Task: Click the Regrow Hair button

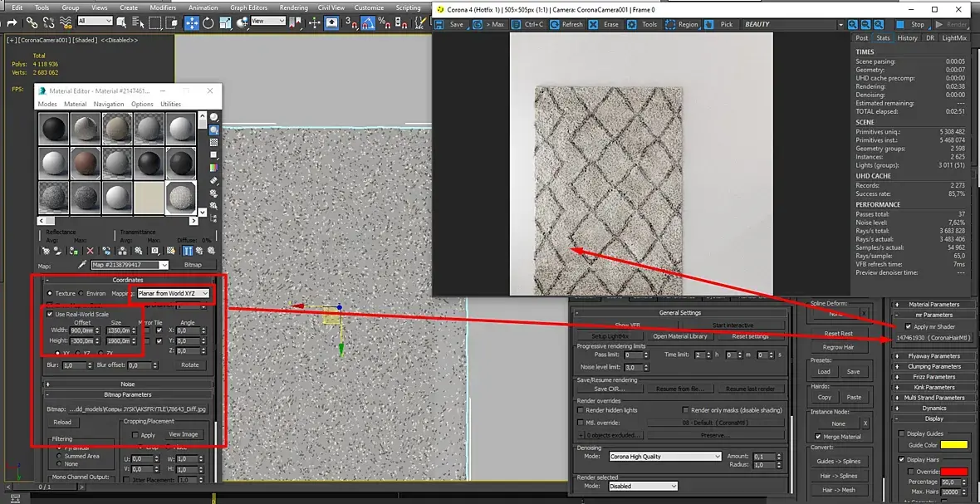Action: [x=838, y=347]
